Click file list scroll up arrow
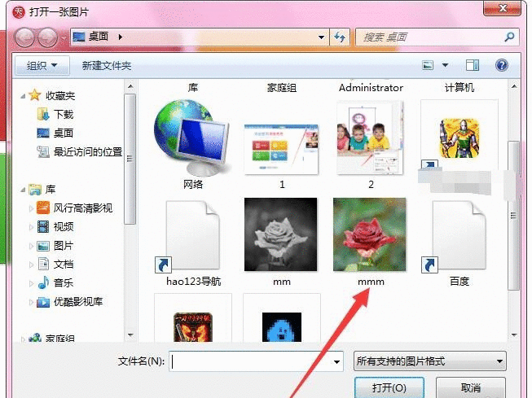Screen dimensions: 532x398 click(x=514, y=87)
